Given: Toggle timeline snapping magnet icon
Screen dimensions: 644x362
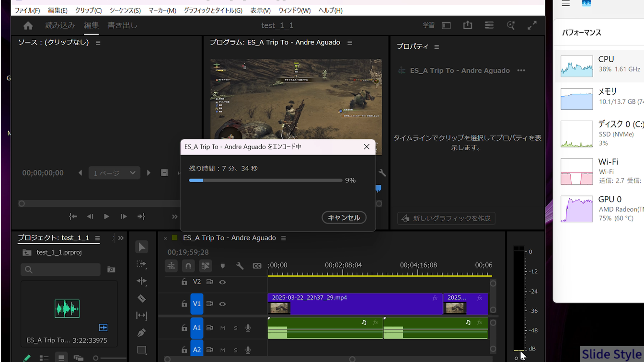Looking at the screenshot, I should [x=188, y=266].
